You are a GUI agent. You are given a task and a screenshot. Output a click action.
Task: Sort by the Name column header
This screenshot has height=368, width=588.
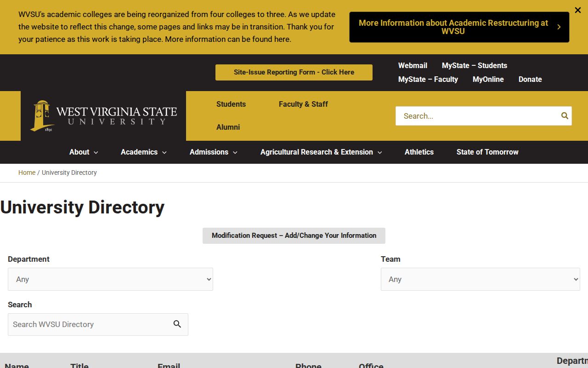tap(17, 365)
